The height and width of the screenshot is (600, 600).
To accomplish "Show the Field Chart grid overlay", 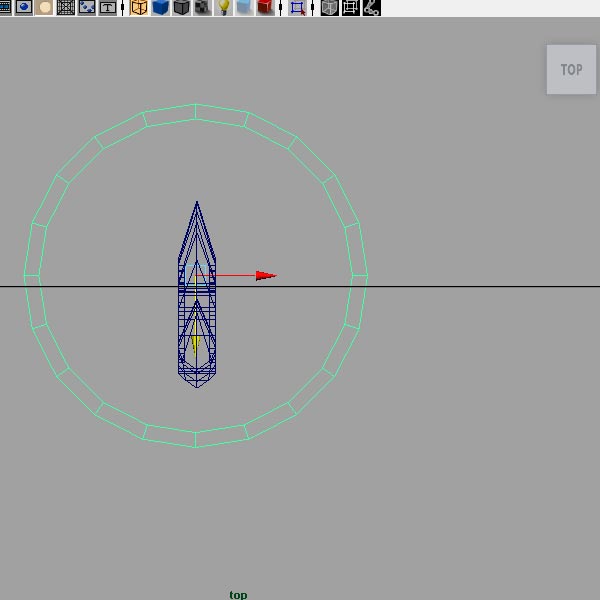I will coord(66,7).
